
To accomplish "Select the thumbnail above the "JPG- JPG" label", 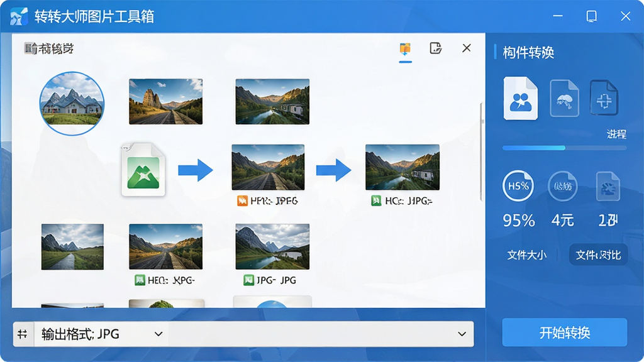I will [x=272, y=246].
